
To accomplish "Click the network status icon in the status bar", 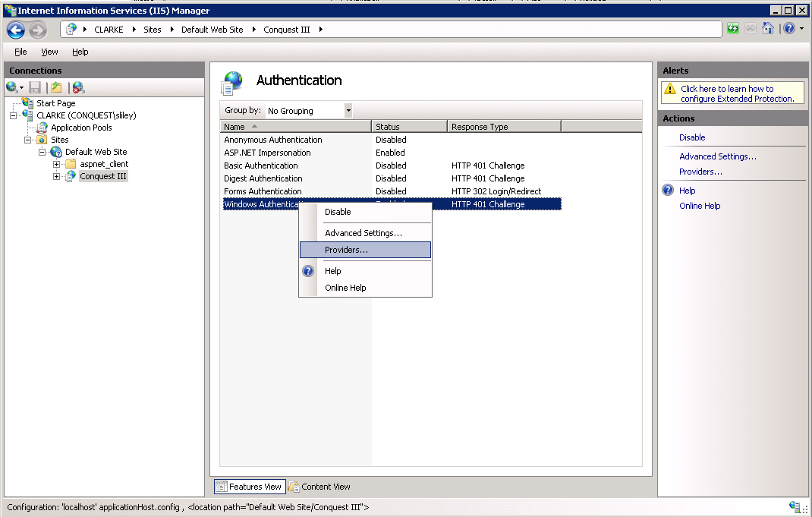I will point(795,506).
